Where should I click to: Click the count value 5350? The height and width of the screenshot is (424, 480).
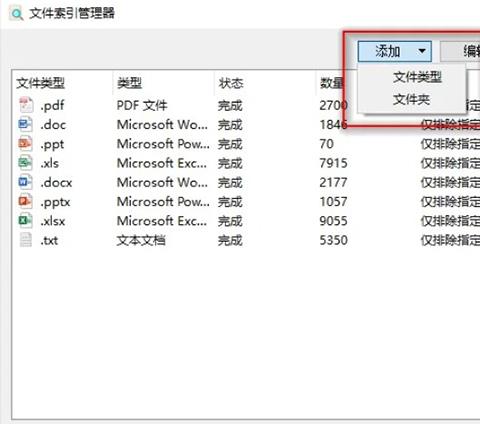[x=334, y=240]
